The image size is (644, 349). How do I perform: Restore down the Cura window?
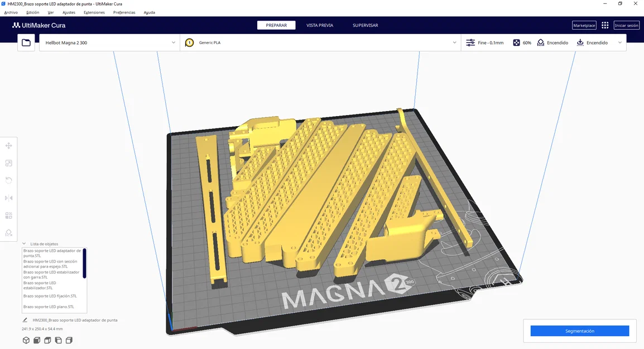pos(620,4)
